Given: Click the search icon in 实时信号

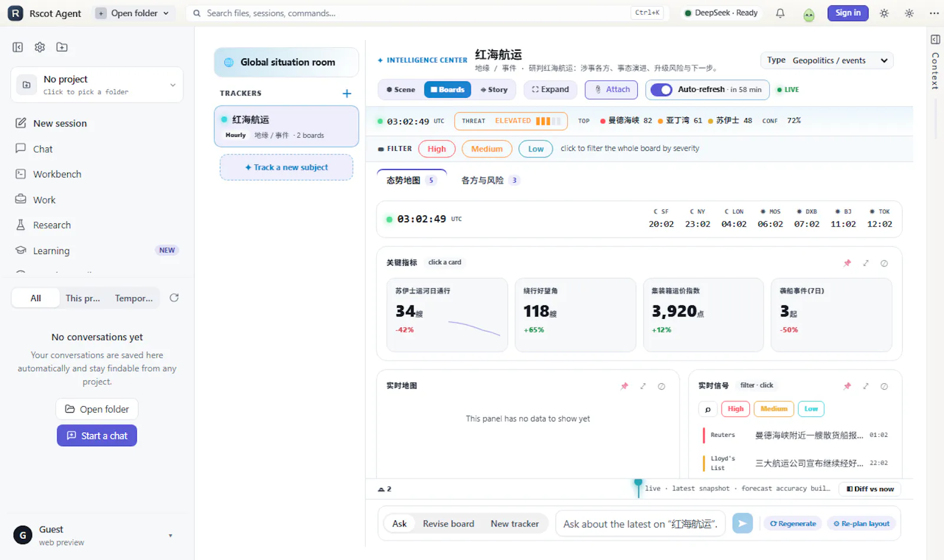Looking at the screenshot, I should tap(707, 409).
